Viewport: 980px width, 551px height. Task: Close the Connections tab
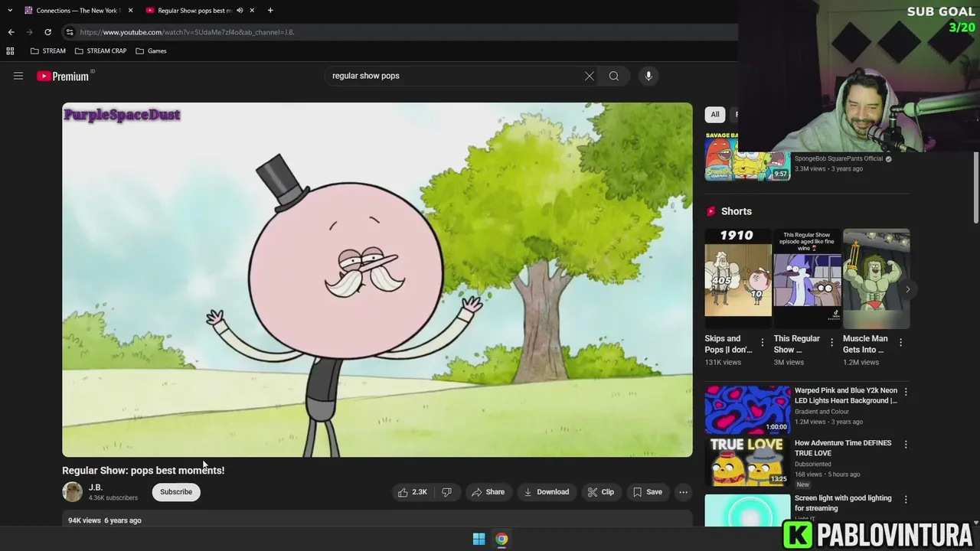(x=130, y=10)
